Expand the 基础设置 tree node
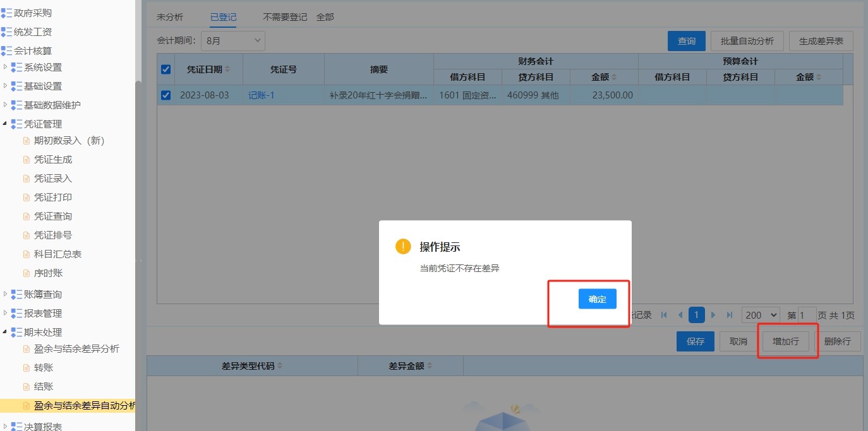The height and width of the screenshot is (431, 868). pyautogui.click(x=6, y=86)
